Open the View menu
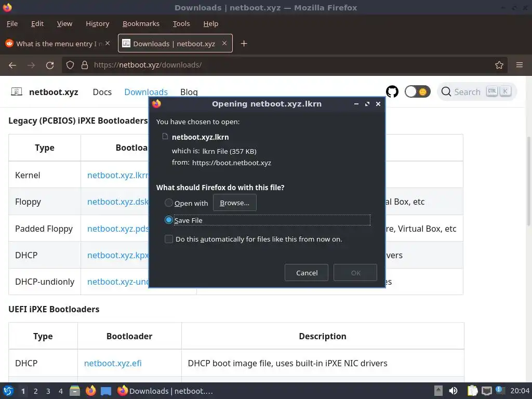This screenshot has height=399, width=532. [x=64, y=23]
